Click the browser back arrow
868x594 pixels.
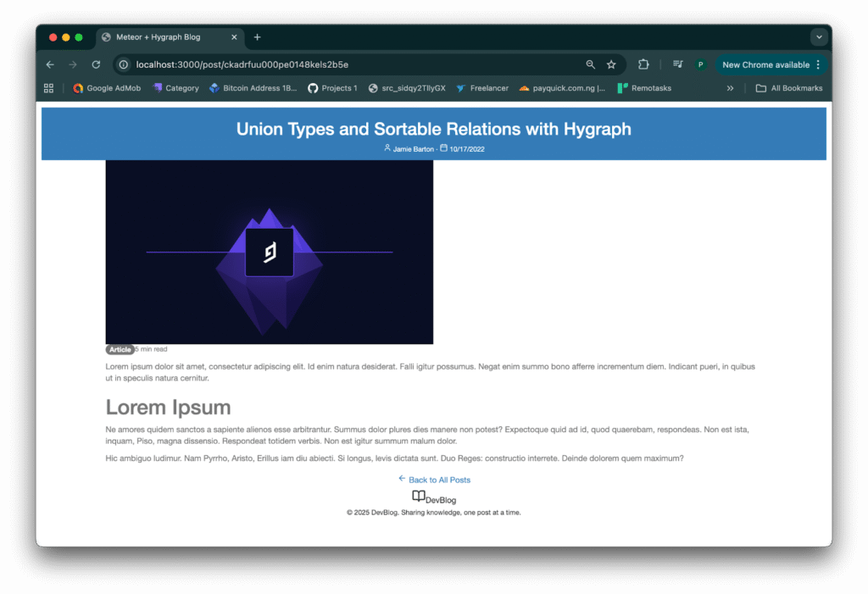click(x=50, y=64)
